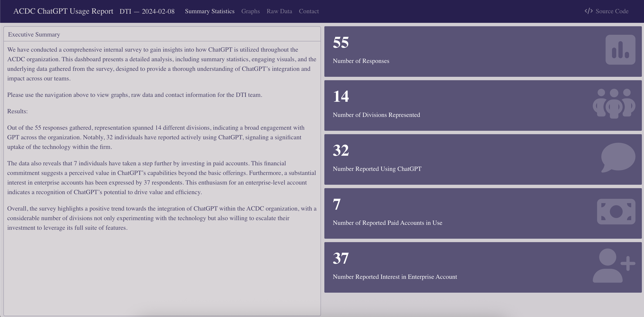644x317 pixels.
Task: Open the Source Code link
Action: pyautogui.click(x=606, y=11)
